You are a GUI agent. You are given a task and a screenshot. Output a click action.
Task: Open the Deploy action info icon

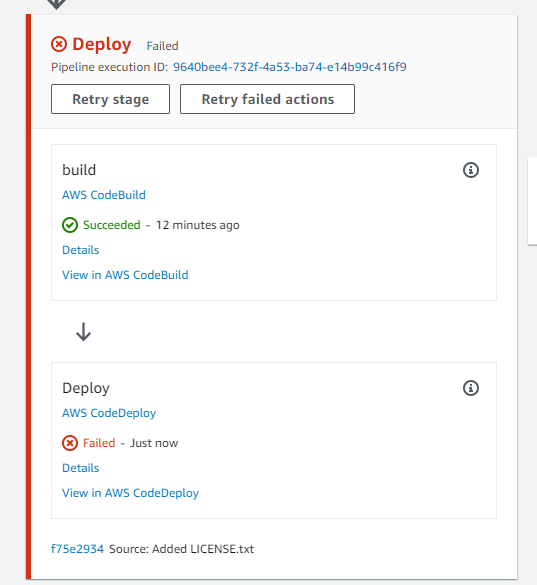pos(471,388)
